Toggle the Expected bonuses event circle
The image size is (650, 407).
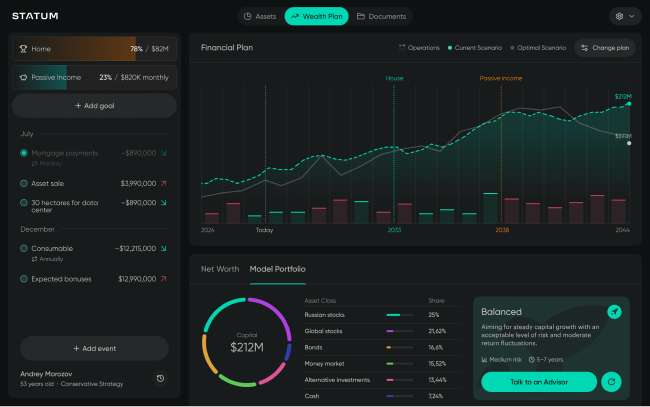pyautogui.click(x=24, y=279)
